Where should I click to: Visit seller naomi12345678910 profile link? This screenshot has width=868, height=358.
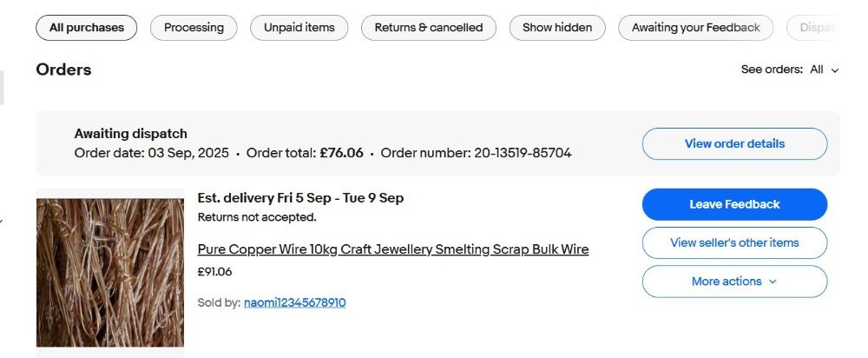(x=294, y=302)
